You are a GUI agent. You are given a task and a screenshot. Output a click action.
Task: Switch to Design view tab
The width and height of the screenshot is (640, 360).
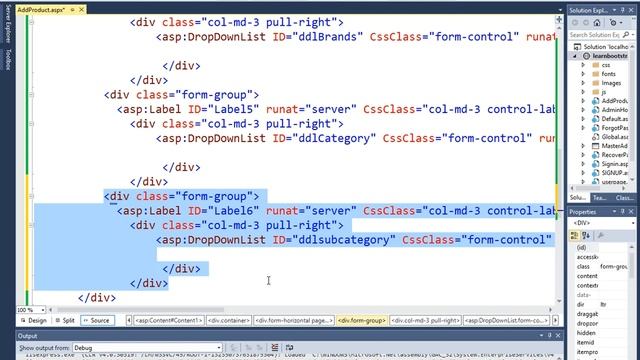click(33, 320)
